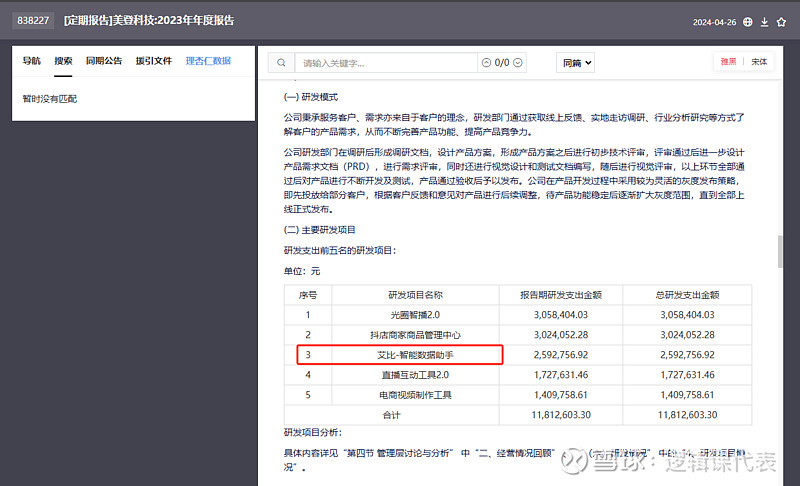Click the 总研发支出金额 column header
Image resolution: width=800 pixels, height=486 pixels.
point(687,295)
